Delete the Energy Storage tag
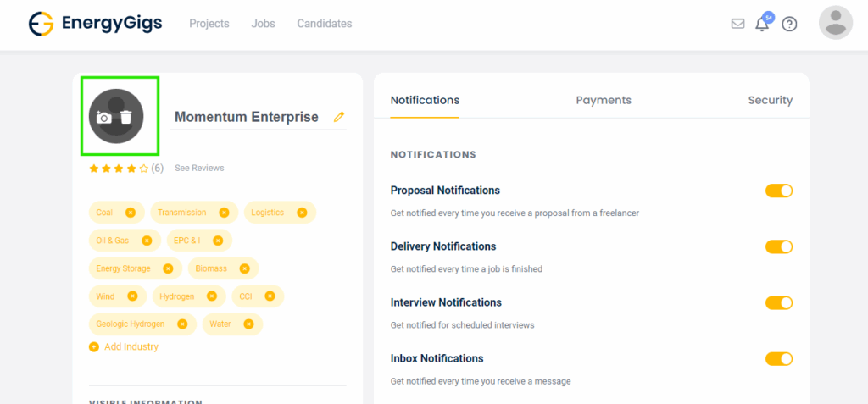Viewport: 868px width, 404px height. pyautogui.click(x=168, y=268)
